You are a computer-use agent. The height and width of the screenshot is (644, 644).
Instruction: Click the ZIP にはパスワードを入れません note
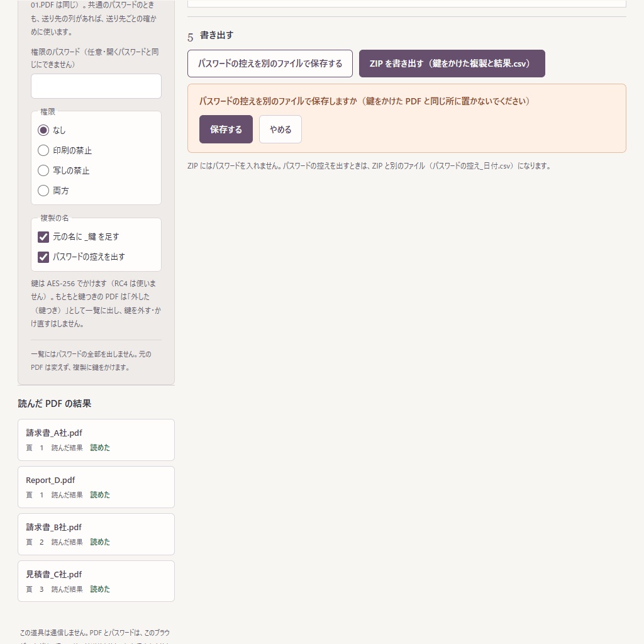click(369, 166)
